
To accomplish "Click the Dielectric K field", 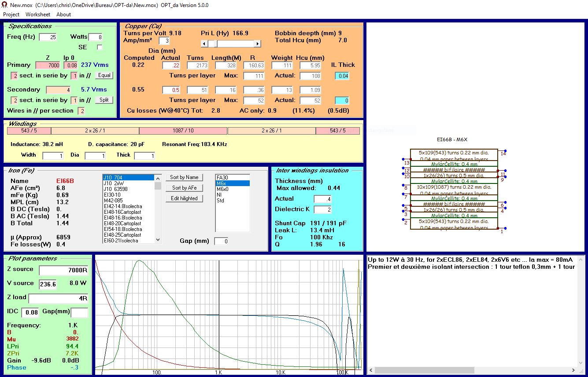I will [322, 209].
